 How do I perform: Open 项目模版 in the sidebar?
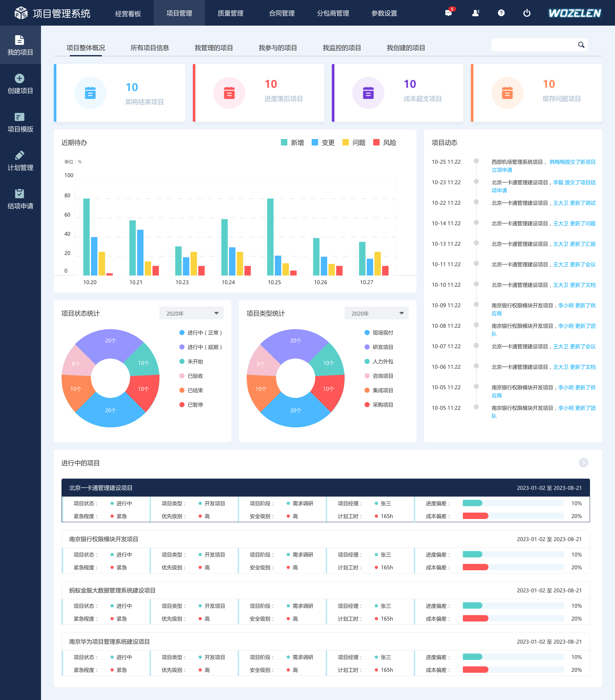click(x=20, y=122)
